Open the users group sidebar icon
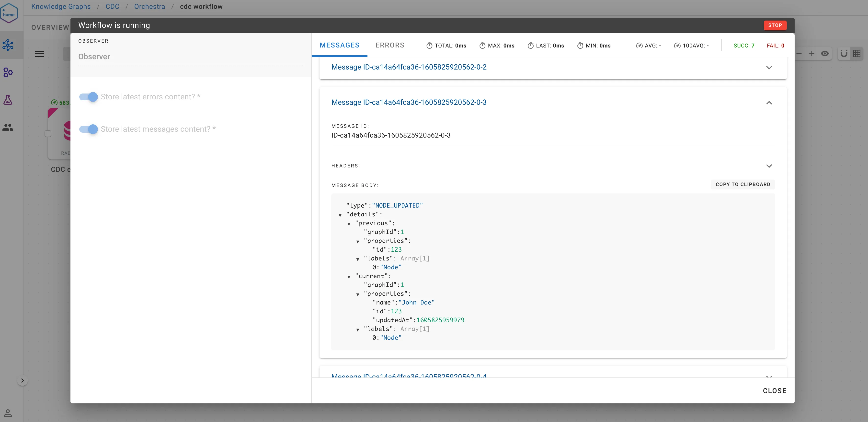 point(8,127)
